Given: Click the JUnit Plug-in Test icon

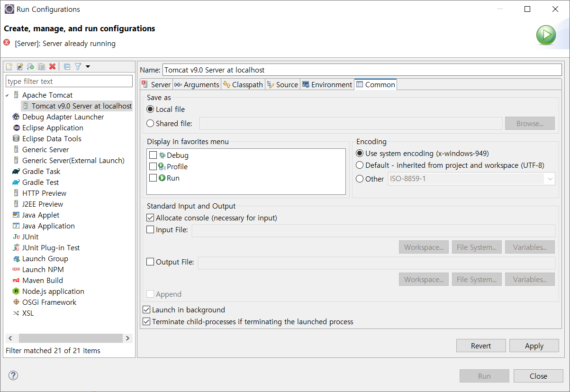Looking at the screenshot, I should coord(16,247).
